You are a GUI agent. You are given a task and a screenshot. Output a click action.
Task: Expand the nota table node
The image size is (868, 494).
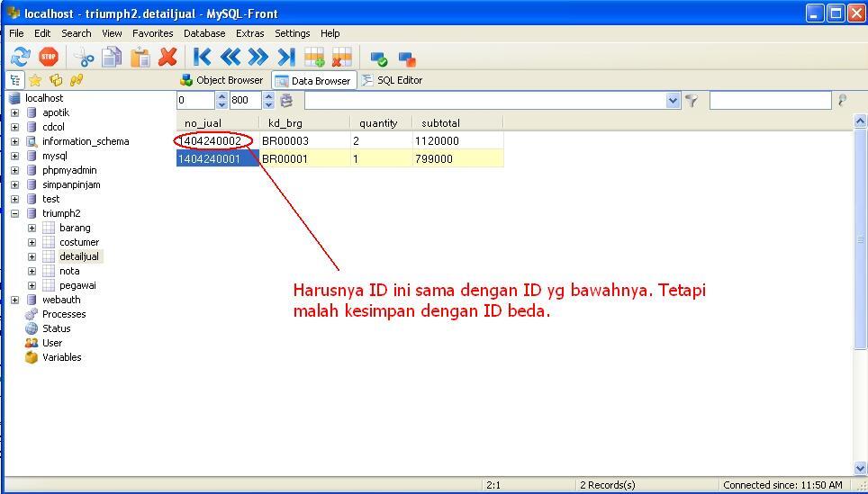click(x=32, y=271)
